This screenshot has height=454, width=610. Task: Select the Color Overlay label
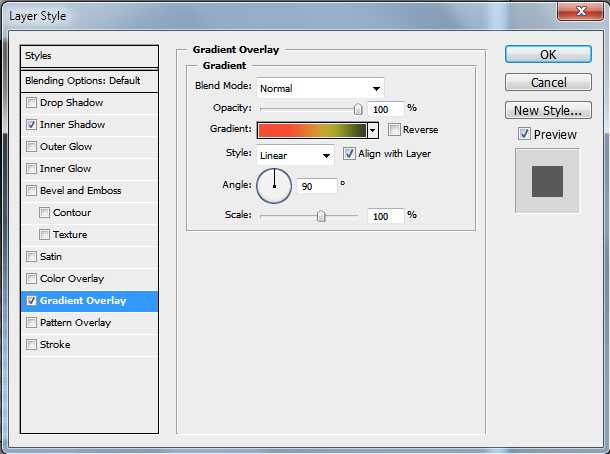72,279
